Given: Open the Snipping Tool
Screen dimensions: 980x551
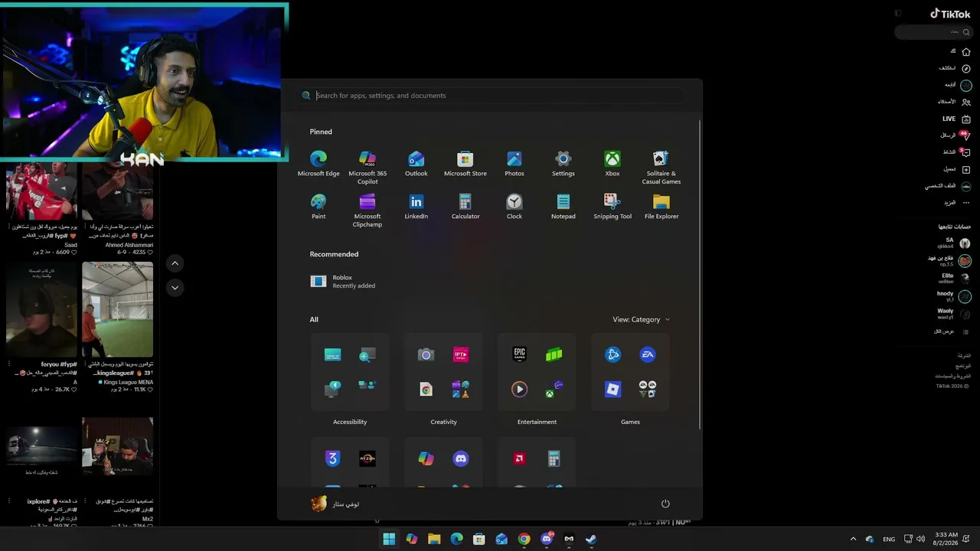Looking at the screenshot, I should pos(612,207).
